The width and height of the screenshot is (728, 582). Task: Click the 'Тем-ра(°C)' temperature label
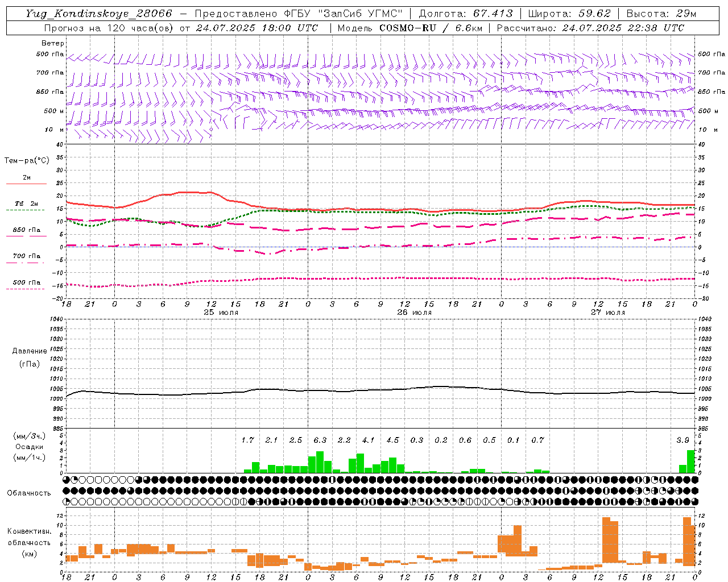27,161
